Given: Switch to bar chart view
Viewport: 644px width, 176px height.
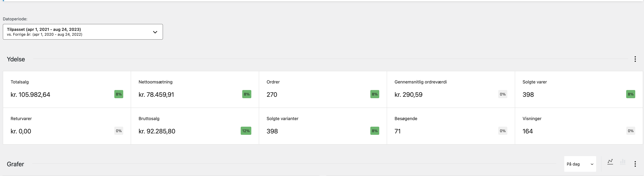Looking at the screenshot, I should pos(623,162).
